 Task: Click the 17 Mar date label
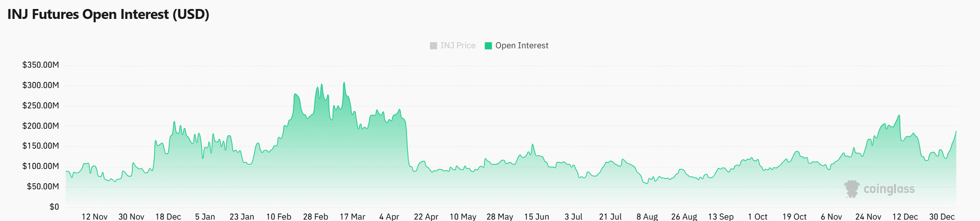pos(352,216)
